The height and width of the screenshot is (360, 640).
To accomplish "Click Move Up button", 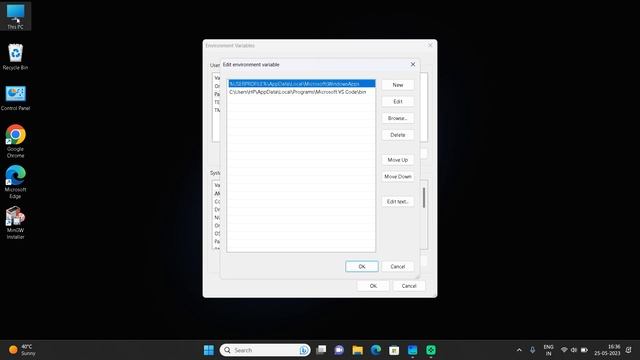I will [398, 160].
